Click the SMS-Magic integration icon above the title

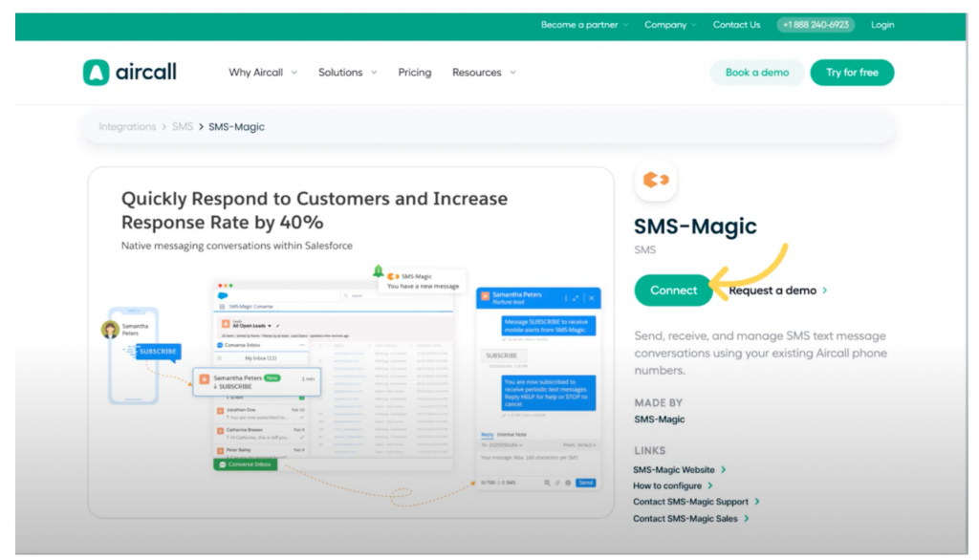655,180
